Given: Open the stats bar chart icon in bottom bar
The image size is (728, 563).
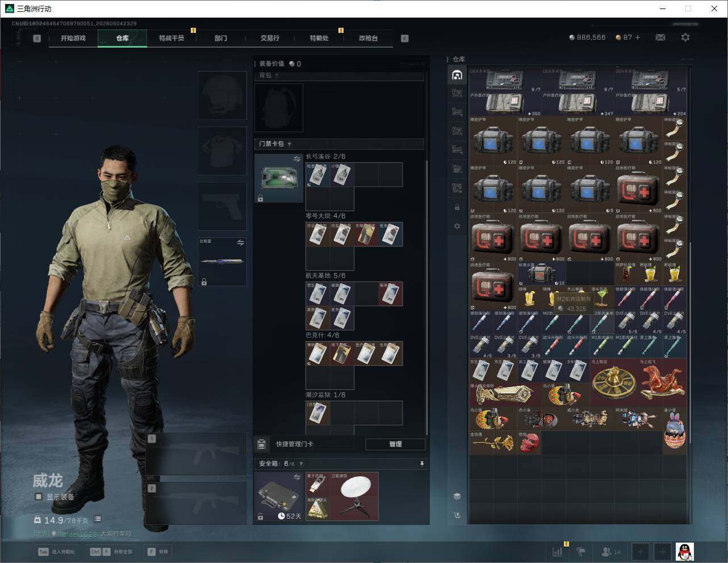Looking at the screenshot, I should (558, 551).
